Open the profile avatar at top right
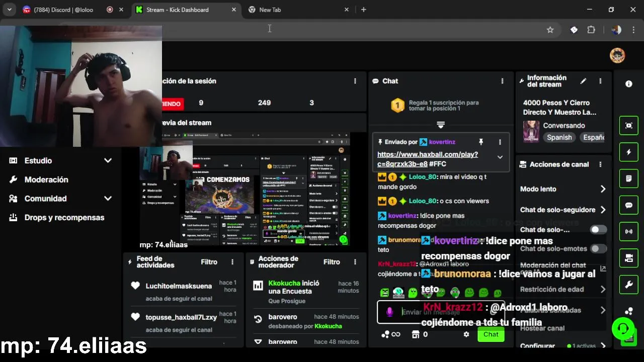The height and width of the screenshot is (362, 644). [x=617, y=55]
